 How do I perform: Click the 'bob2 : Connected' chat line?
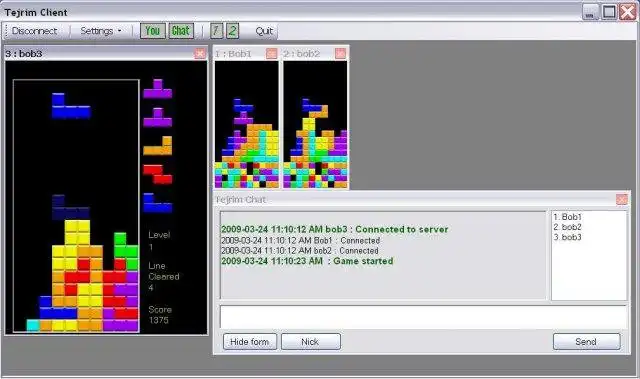300,250
